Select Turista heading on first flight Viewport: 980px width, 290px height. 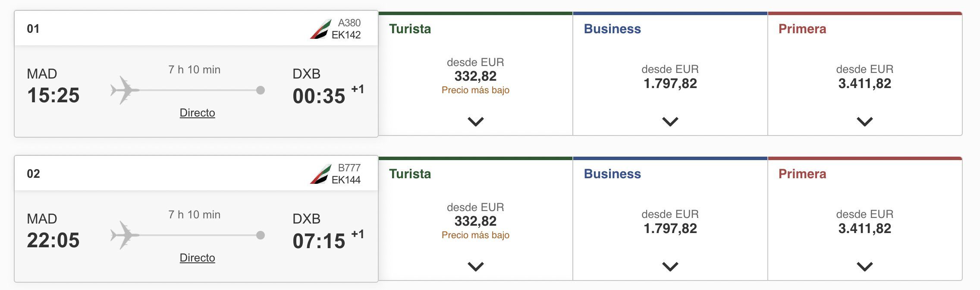click(410, 29)
